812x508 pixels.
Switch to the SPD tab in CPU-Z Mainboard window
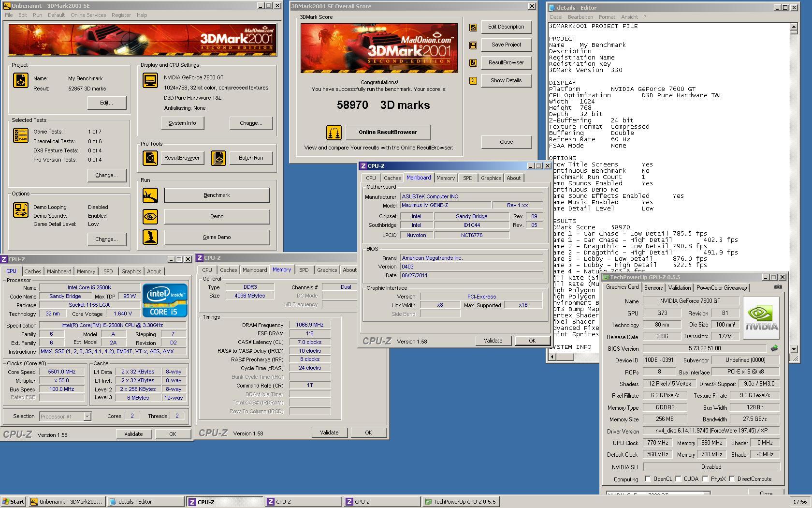[468, 178]
